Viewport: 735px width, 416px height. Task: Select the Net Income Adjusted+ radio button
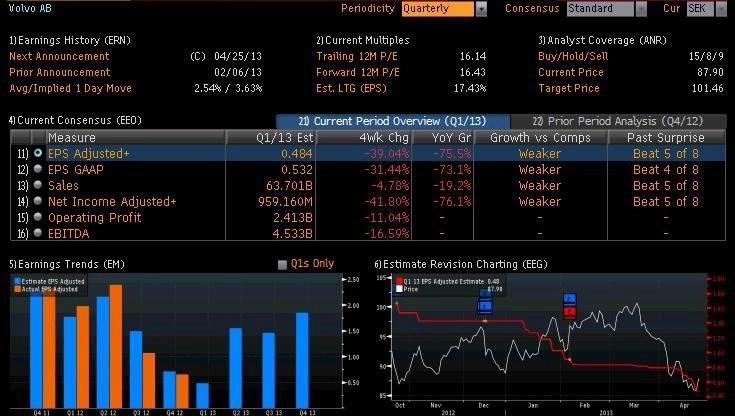[38, 201]
